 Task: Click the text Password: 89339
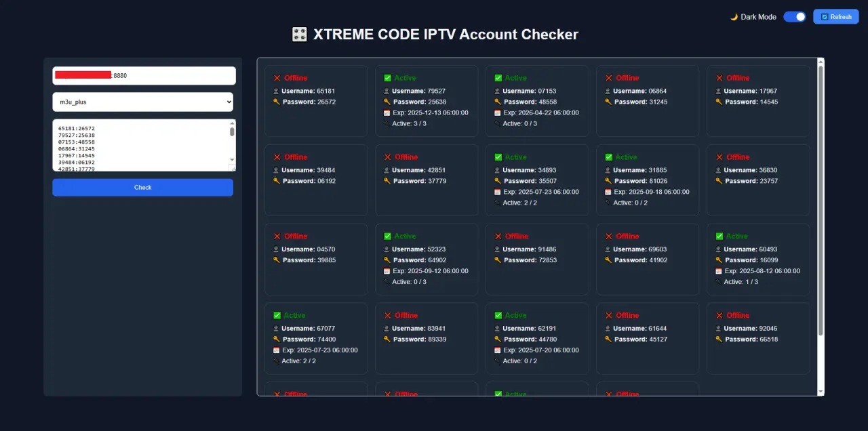(420, 339)
